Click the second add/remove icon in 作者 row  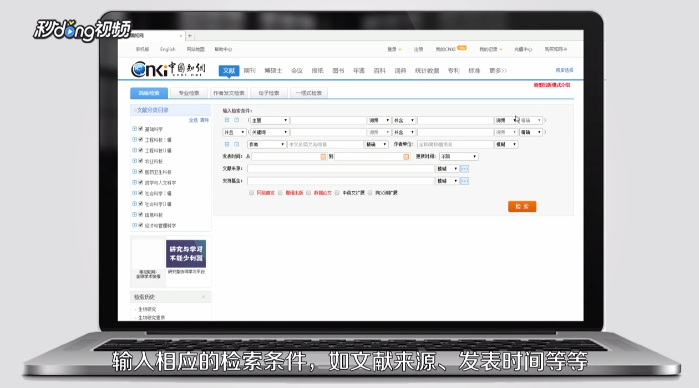(x=237, y=144)
